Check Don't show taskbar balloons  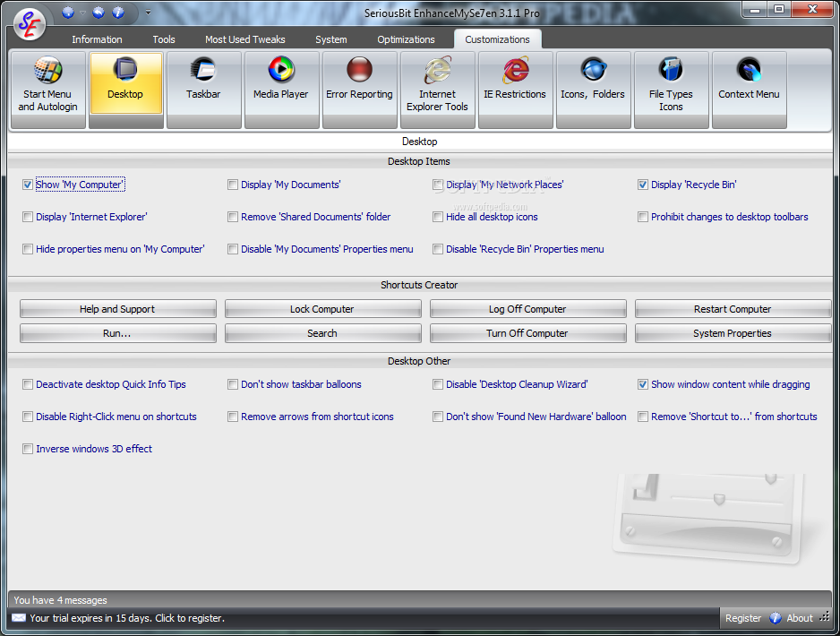(233, 384)
